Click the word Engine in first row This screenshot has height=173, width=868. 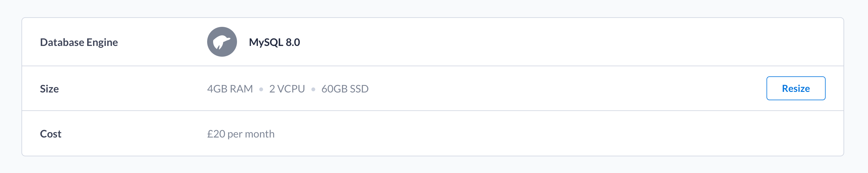(102, 43)
